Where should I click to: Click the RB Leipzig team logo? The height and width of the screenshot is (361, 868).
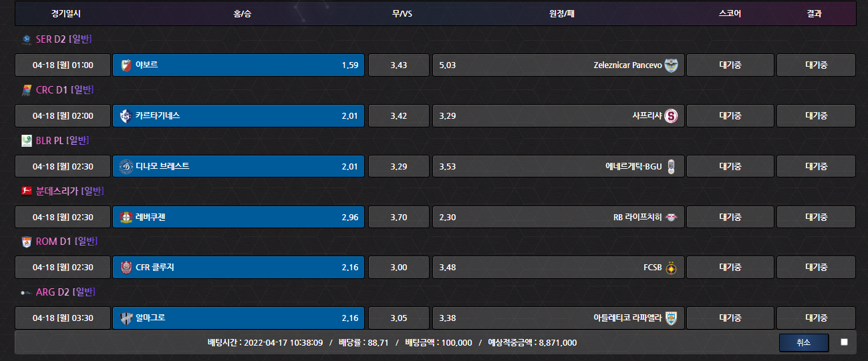[x=671, y=217]
